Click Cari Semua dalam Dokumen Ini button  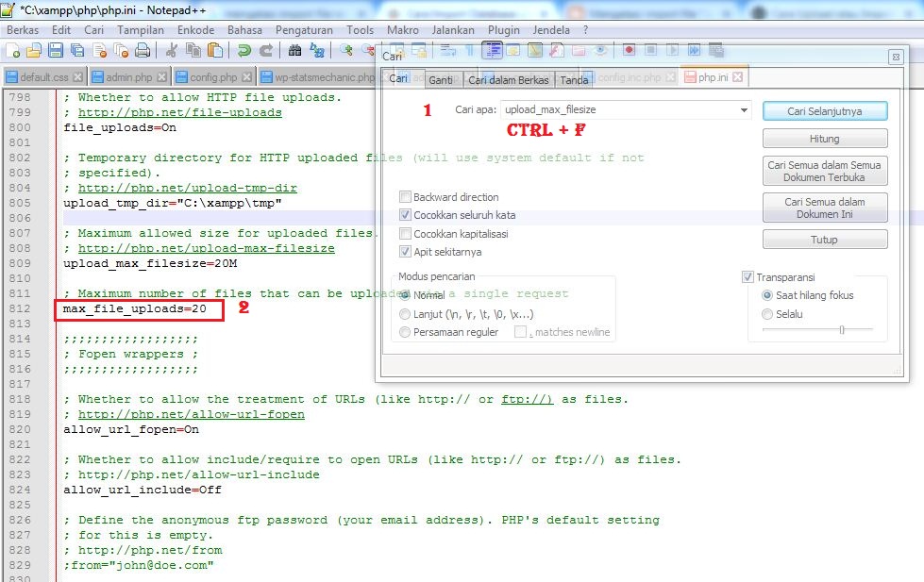click(825, 208)
